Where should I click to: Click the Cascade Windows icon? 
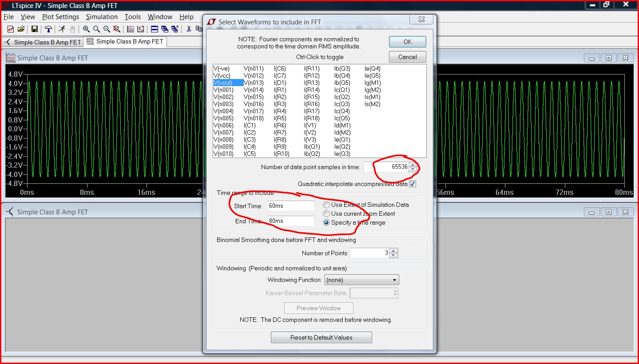[x=165, y=29]
